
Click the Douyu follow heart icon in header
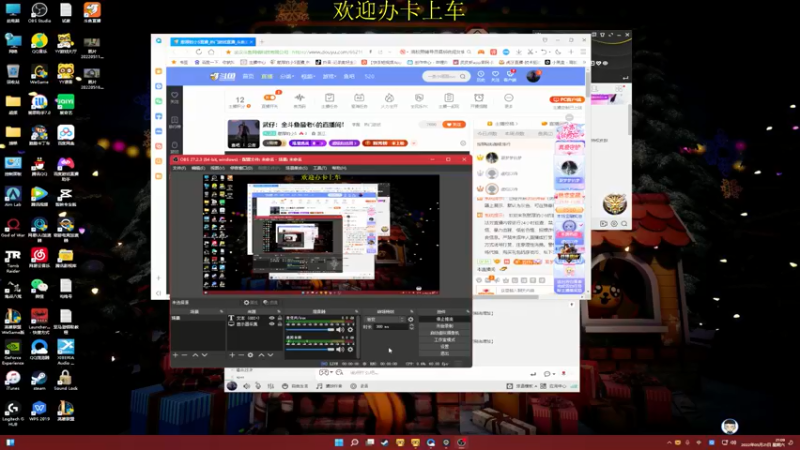[495, 74]
